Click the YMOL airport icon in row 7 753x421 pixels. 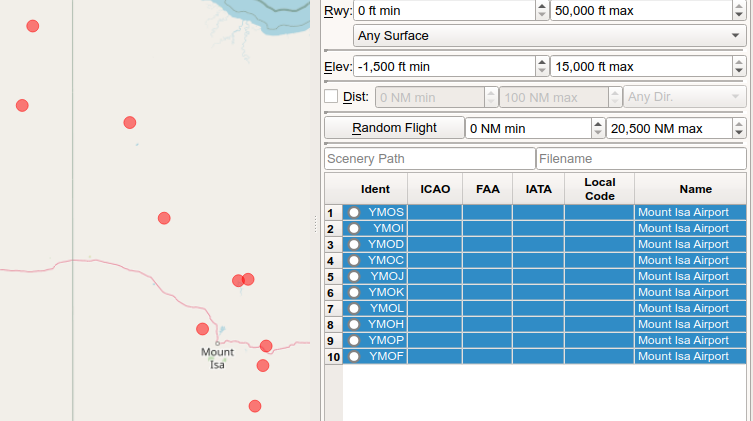coord(354,308)
